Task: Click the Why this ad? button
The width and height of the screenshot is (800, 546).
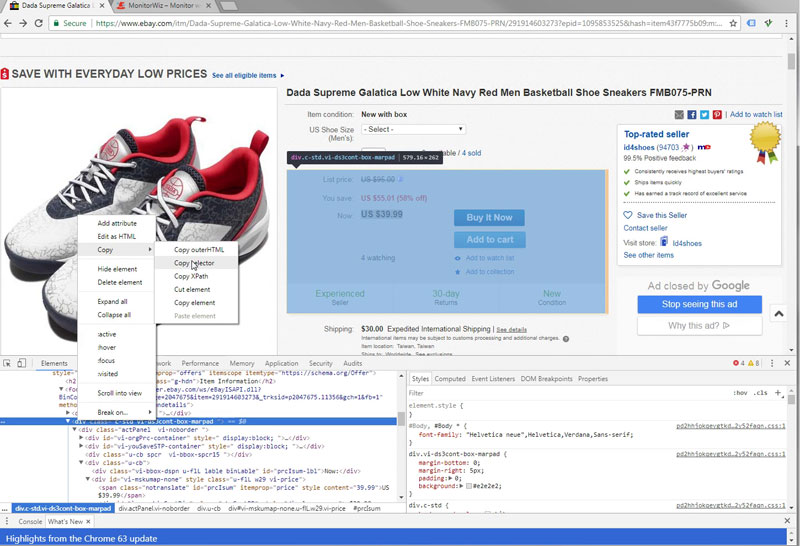Action: point(699,326)
